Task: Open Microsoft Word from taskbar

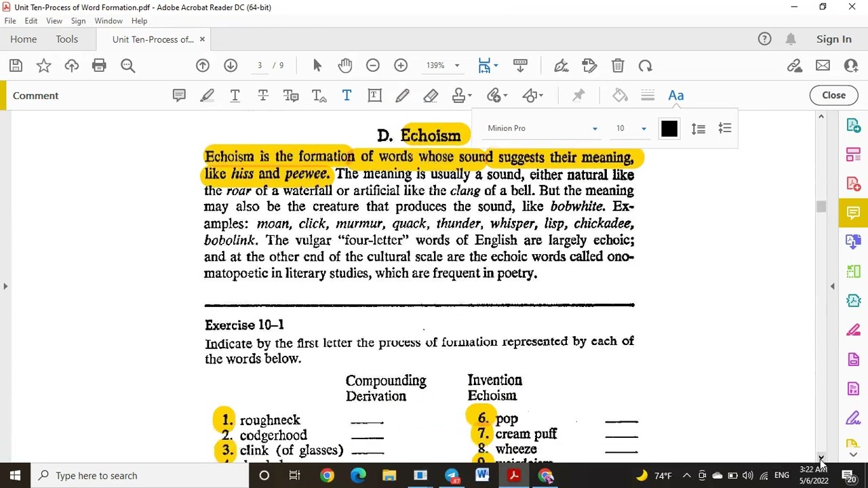Action: pos(482,475)
